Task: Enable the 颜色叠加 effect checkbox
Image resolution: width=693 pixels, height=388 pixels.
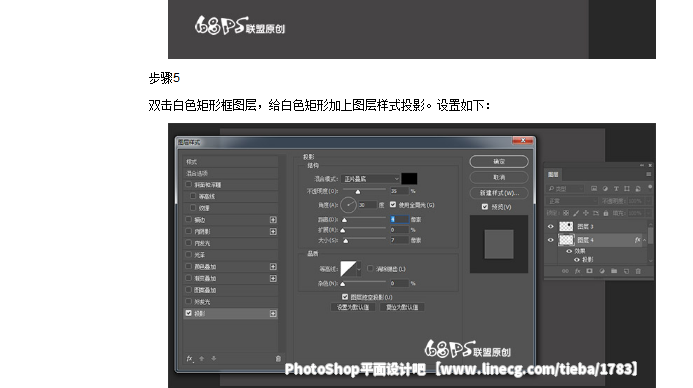Action: (189, 266)
